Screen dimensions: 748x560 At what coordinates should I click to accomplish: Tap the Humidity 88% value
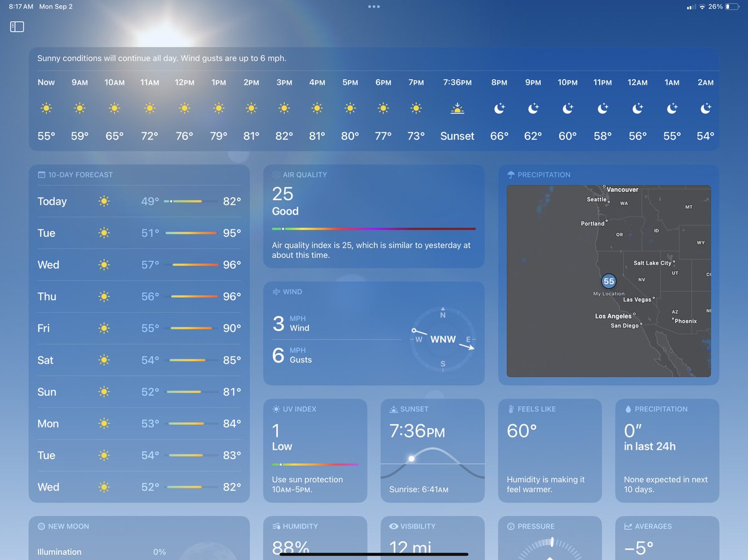[291, 548]
